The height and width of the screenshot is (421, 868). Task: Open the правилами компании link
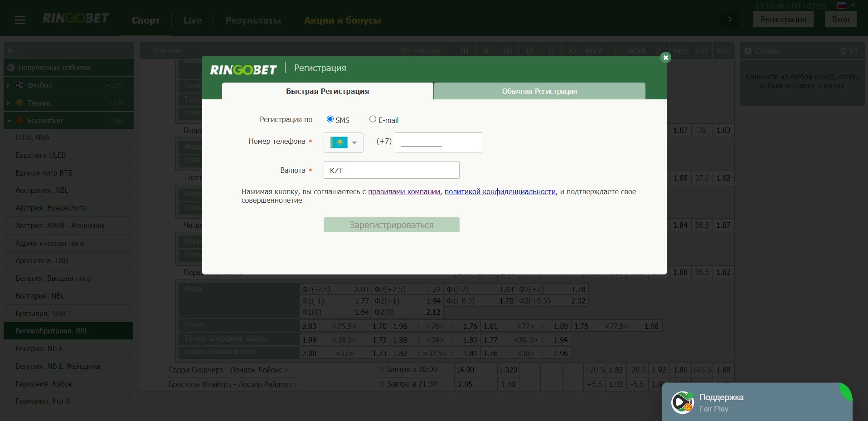404,192
